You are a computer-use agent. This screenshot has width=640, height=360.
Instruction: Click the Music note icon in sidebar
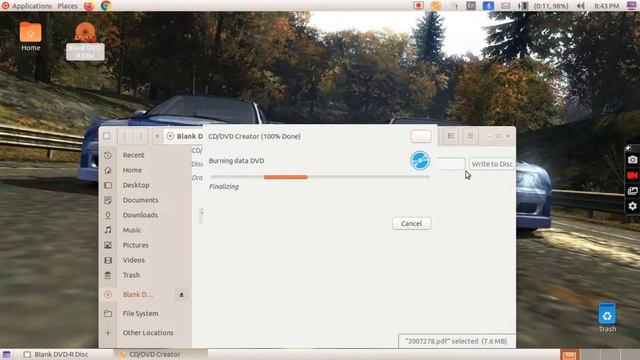pyautogui.click(x=108, y=230)
